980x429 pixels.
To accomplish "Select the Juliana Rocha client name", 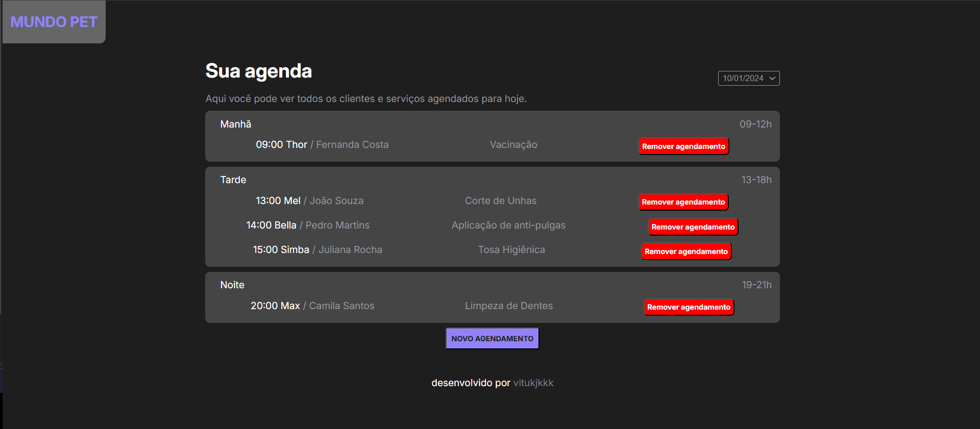I will [x=350, y=249].
